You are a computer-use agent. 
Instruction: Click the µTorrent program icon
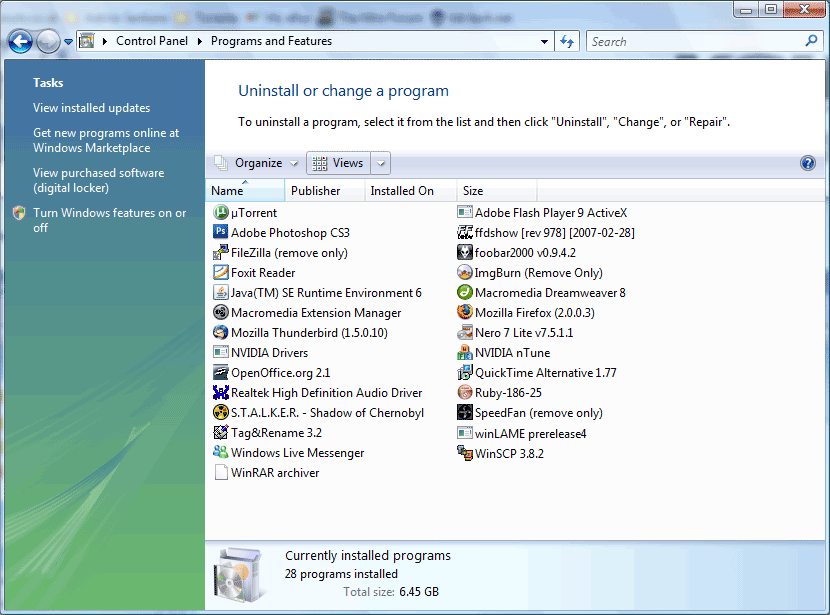coord(220,213)
